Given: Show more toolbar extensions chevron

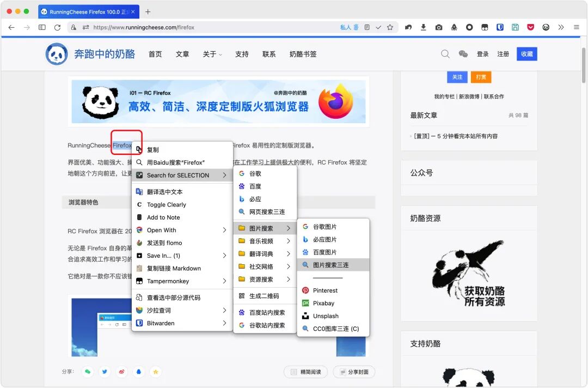Looking at the screenshot, I should tap(561, 27).
